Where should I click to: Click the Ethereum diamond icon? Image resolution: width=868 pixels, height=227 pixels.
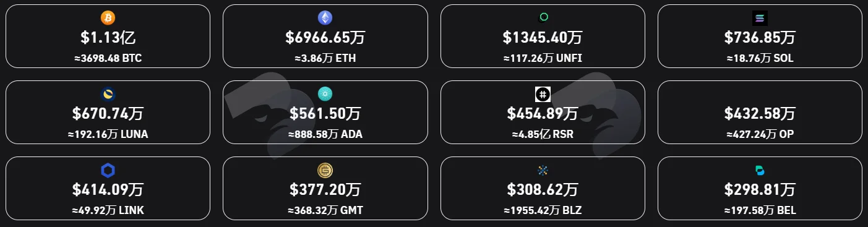tap(325, 18)
